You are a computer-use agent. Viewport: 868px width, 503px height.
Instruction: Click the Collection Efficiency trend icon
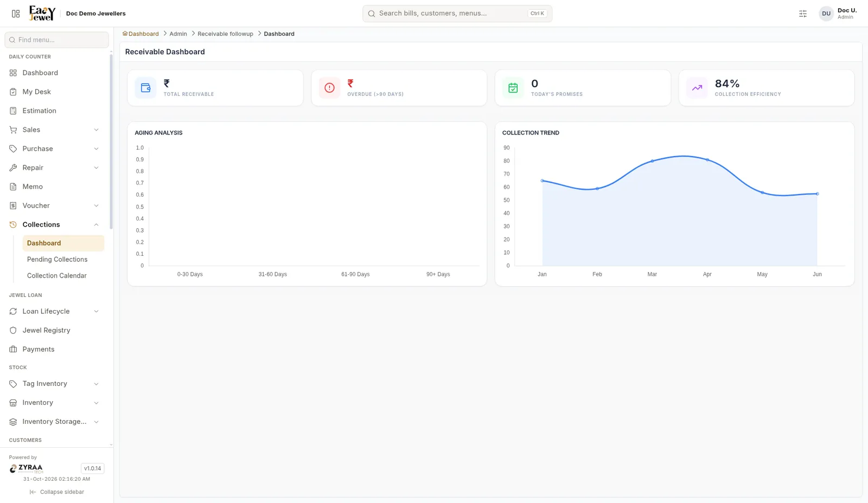(x=697, y=88)
